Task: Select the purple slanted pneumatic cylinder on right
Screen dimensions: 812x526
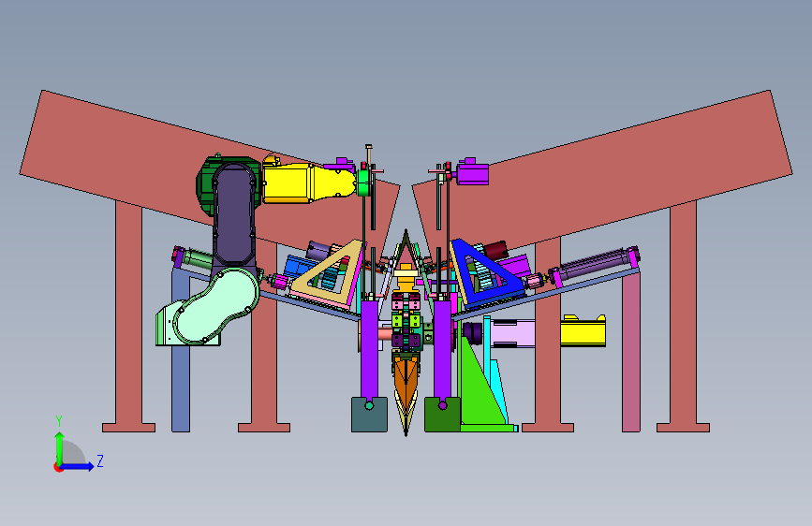Action: (x=593, y=265)
